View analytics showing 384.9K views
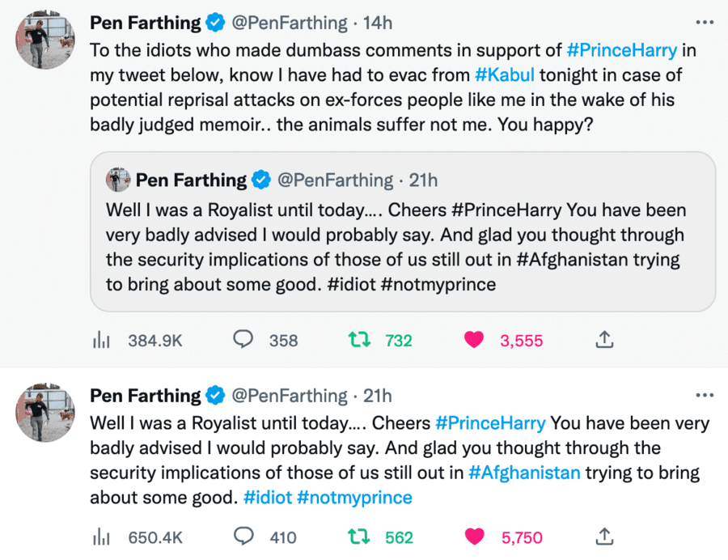 pyautogui.click(x=99, y=341)
